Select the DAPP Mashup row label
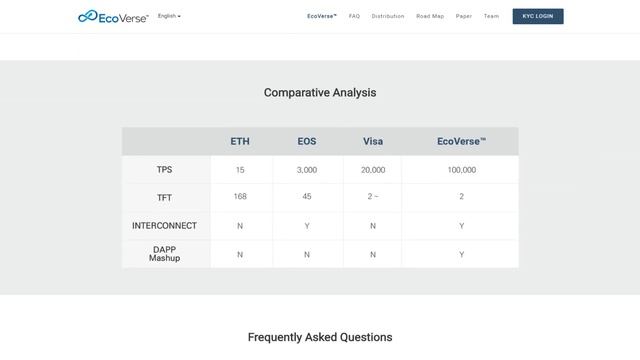Screen dimensions: 640x360 click(x=164, y=254)
